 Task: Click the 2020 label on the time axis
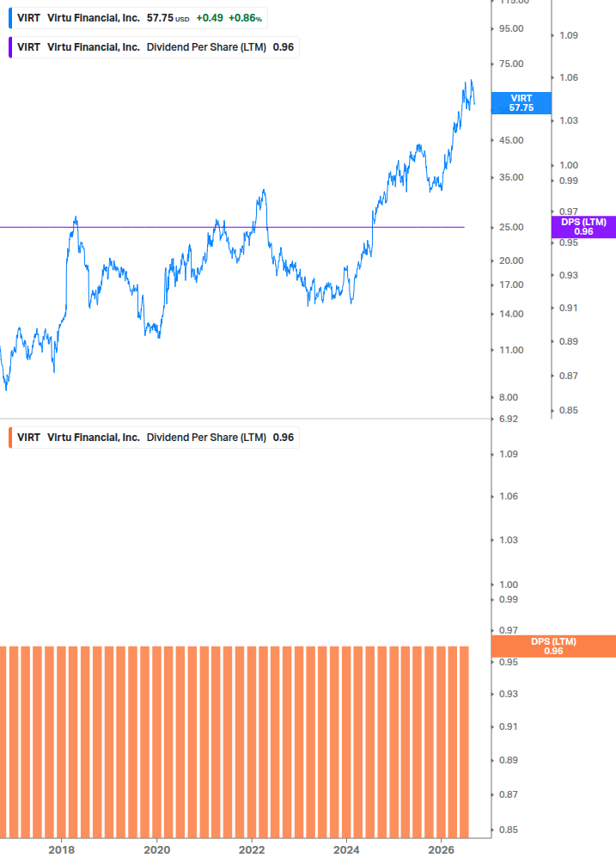point(157,849)
